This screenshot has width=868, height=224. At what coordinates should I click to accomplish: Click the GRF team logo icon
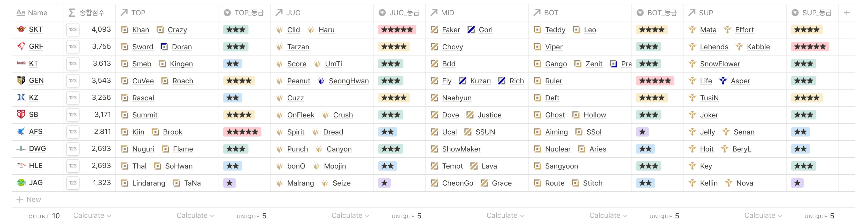point(21,46)
